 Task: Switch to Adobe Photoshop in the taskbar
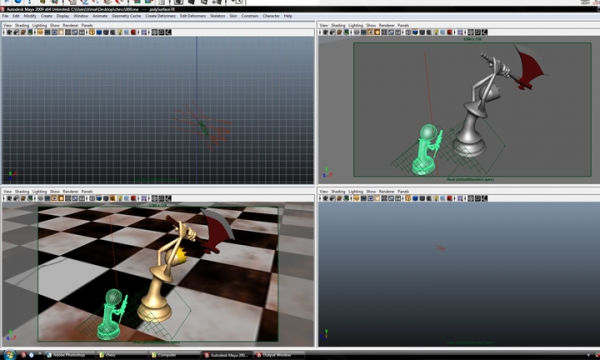click(x=70, y=355)
